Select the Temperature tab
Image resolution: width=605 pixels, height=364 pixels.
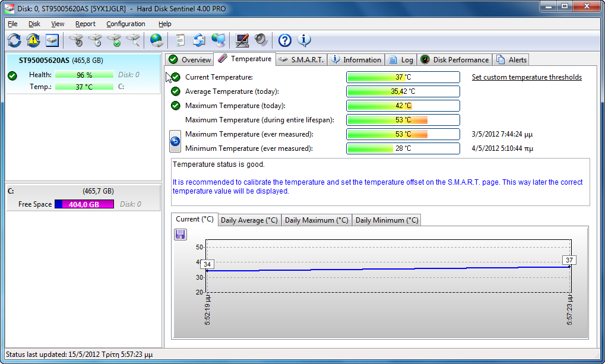click(x=245, y=59)
